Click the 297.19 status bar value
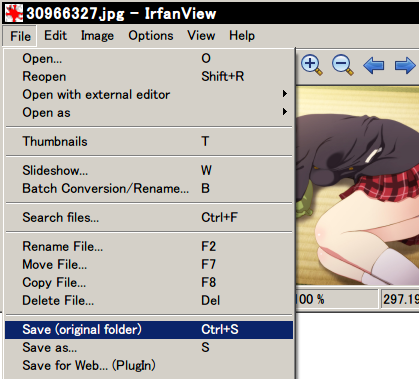 point(400,299)
